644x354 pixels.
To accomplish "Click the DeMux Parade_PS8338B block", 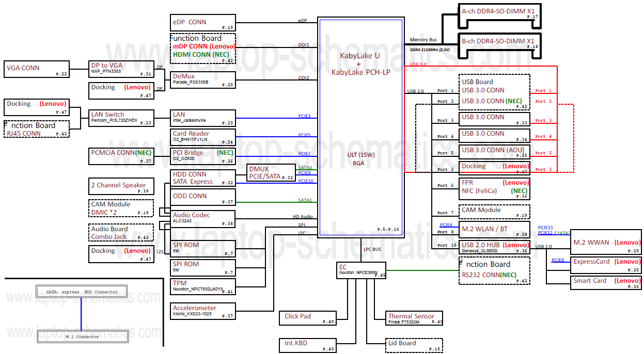I will click(203, 79).
